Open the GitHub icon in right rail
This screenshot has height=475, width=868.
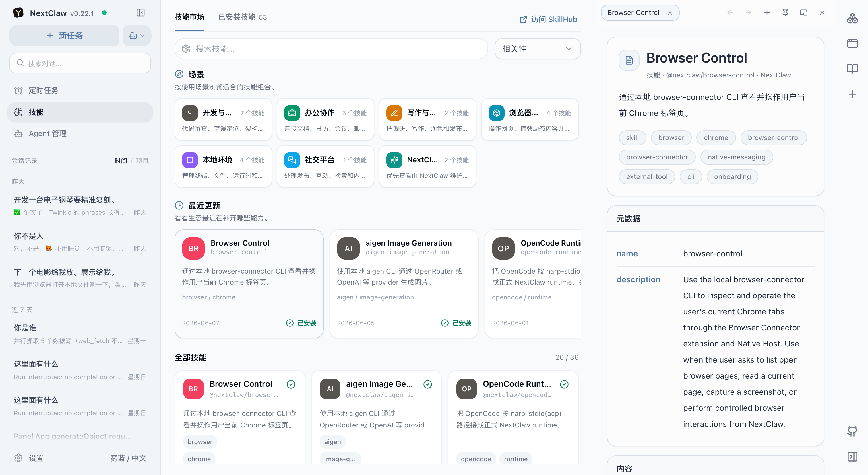[x=852, y=431]
